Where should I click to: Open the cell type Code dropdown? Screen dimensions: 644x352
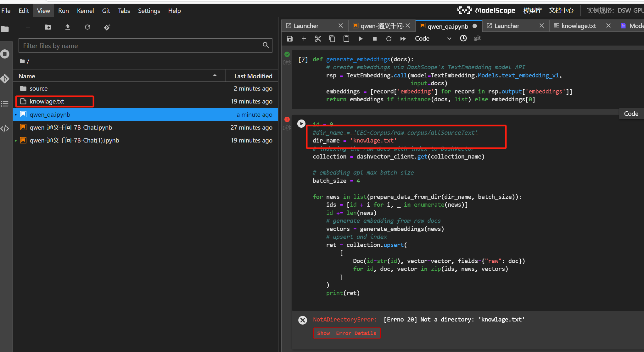click(x=433, y=38)
